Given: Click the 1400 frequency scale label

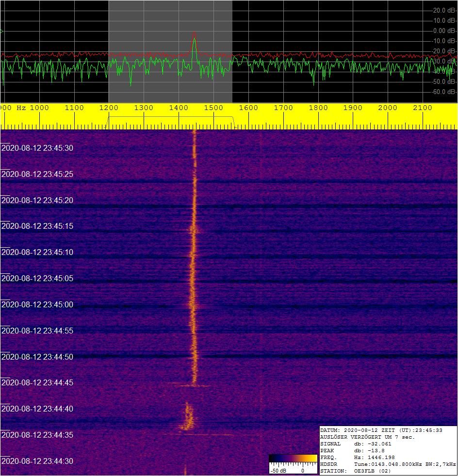Looking at the screenshot, I should (x=179, y=108).
